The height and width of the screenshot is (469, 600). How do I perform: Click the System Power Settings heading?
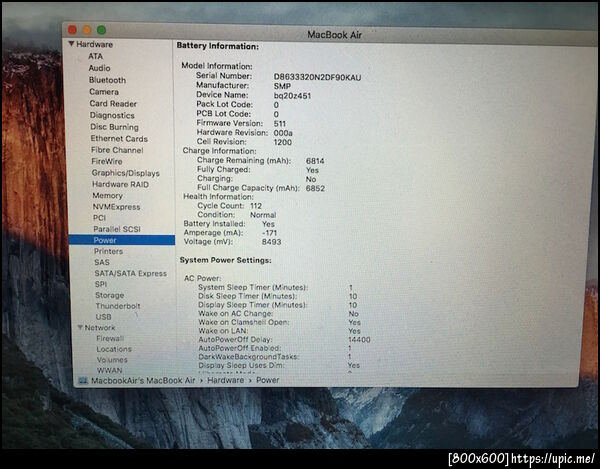point(226,260)
